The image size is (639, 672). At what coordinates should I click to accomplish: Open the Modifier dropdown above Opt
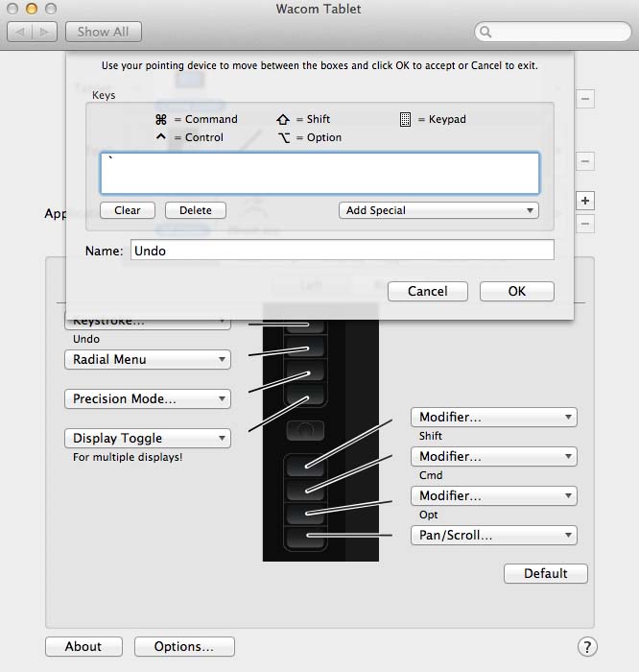pos(494,496)
